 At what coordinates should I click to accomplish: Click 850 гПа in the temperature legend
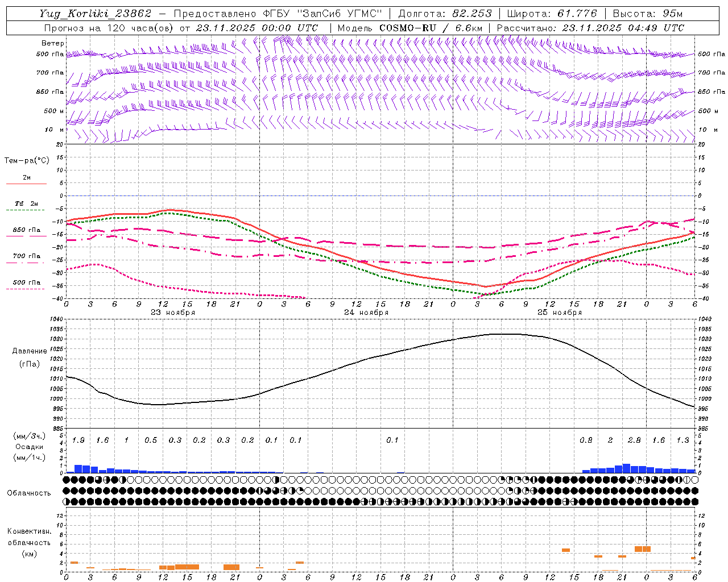point(27,230)
